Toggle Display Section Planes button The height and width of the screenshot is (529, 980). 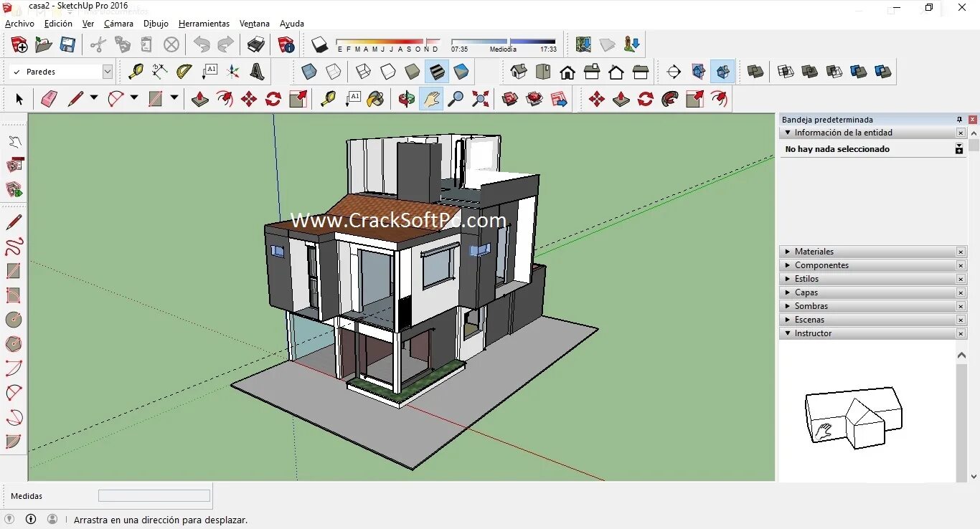click(x=699, y=72)
